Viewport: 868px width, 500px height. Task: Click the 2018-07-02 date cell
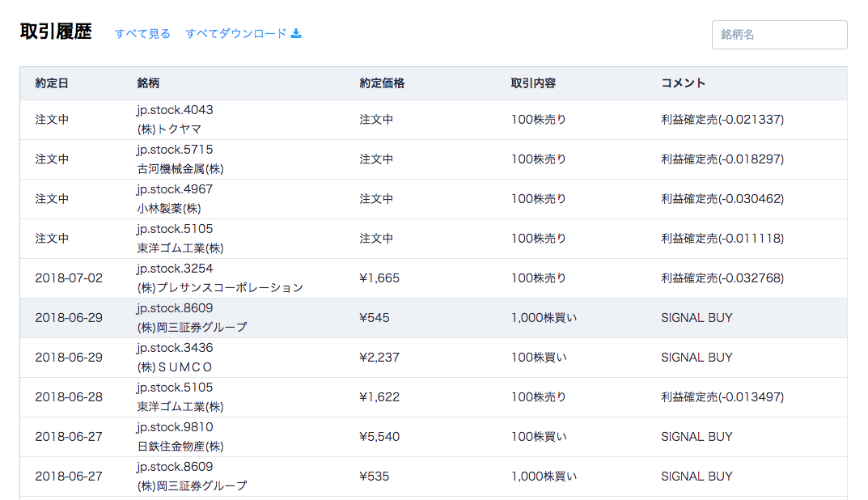(x=69, y=278)
